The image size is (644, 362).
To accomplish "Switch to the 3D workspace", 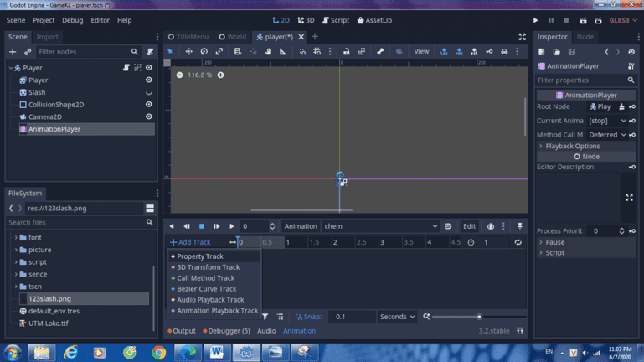I will click(306, 20).
